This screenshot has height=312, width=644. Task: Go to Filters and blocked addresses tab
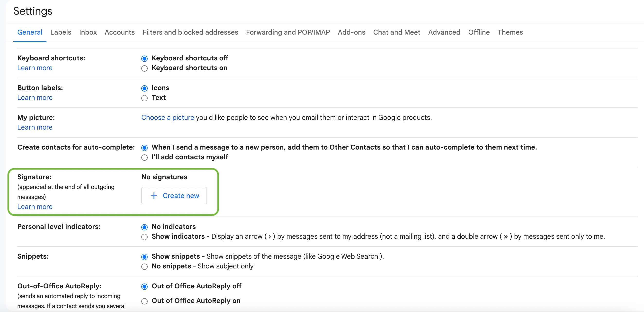(x=190, y=32)
